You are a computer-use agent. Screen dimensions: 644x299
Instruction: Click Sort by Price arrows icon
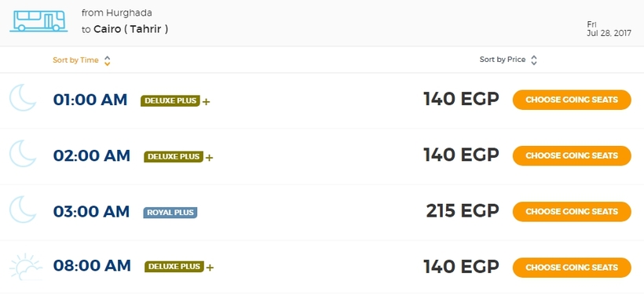pyautogui.click(x=533, y=60)
